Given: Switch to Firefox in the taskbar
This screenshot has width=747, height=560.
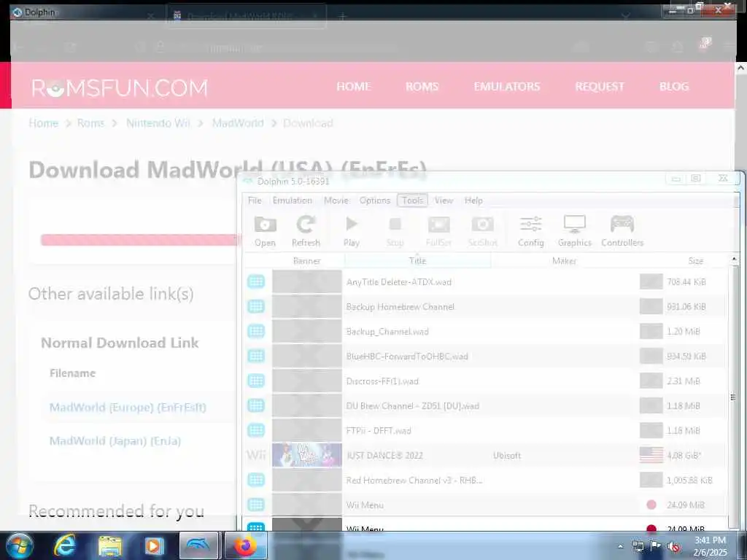Looking at the screenshot, I should [245, 546].
